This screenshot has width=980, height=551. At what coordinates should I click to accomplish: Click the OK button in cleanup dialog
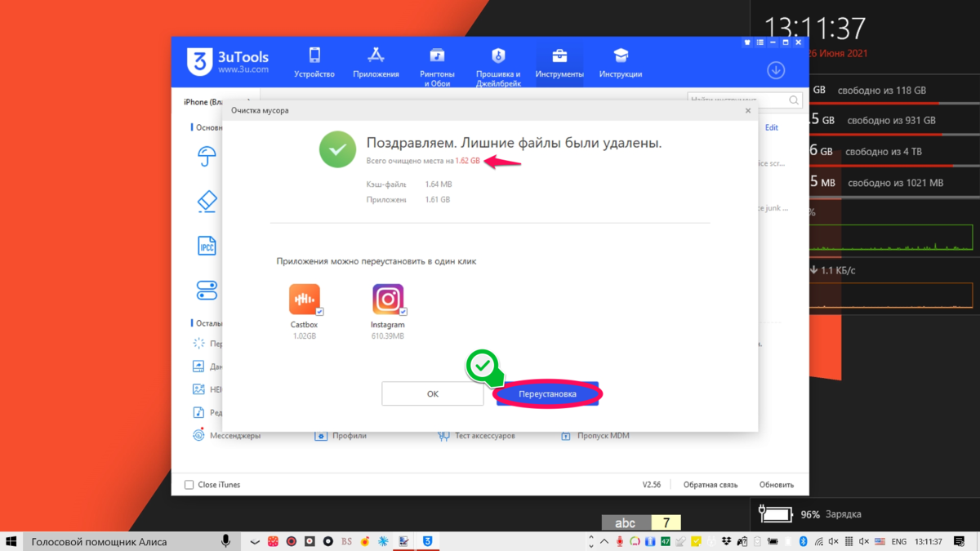click(433, 393)
